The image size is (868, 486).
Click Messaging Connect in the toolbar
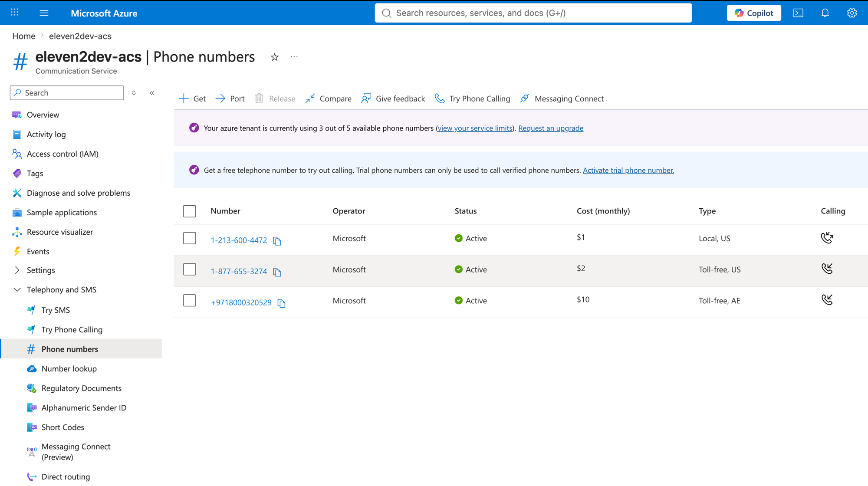(x=562, y=99)
